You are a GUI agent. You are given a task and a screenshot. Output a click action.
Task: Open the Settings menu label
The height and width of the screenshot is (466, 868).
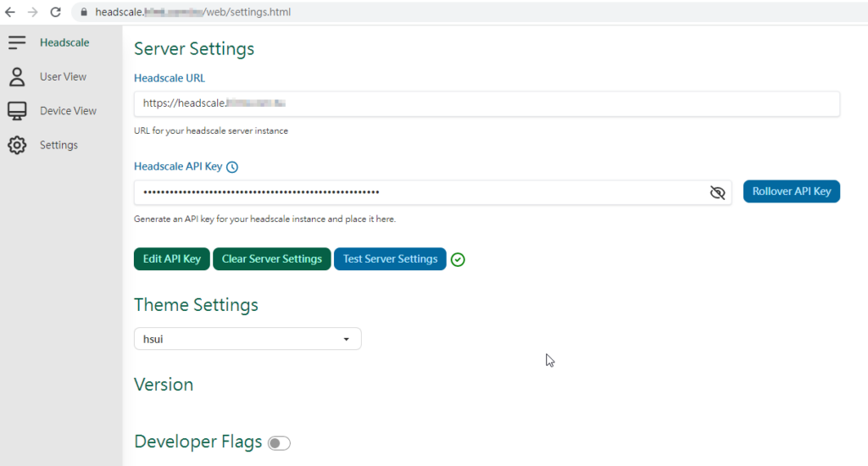[x=58, y=145]
